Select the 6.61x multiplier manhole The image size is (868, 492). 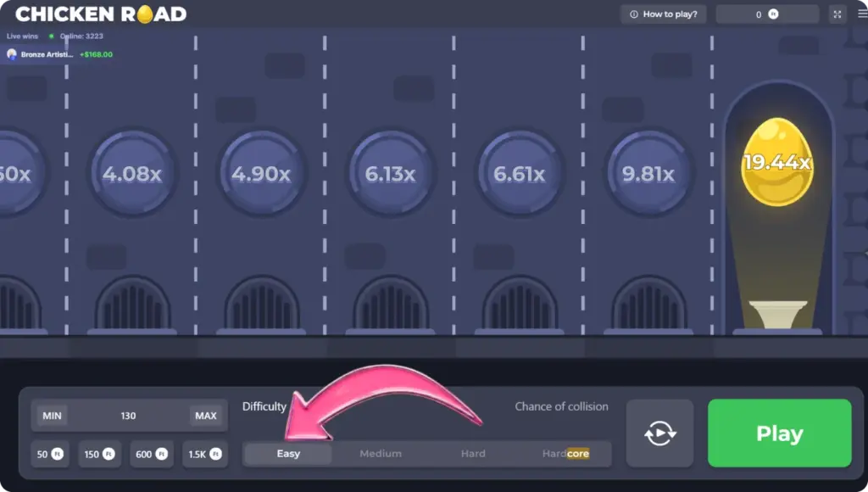[520, 173]
